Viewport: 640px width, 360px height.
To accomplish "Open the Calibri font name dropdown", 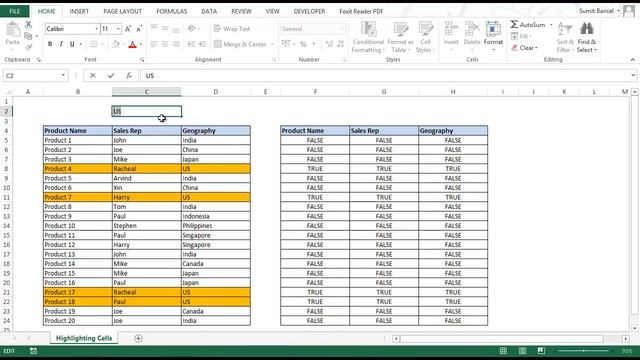I will [97, 29].
